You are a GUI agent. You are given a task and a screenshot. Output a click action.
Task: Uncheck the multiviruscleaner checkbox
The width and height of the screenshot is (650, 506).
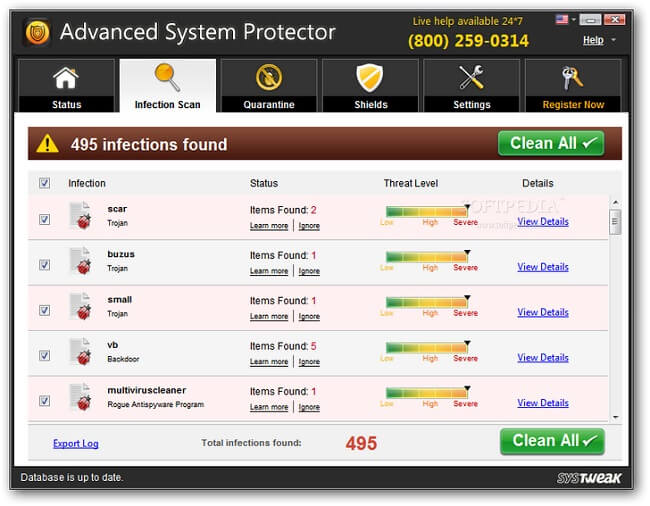coord(44,401)
